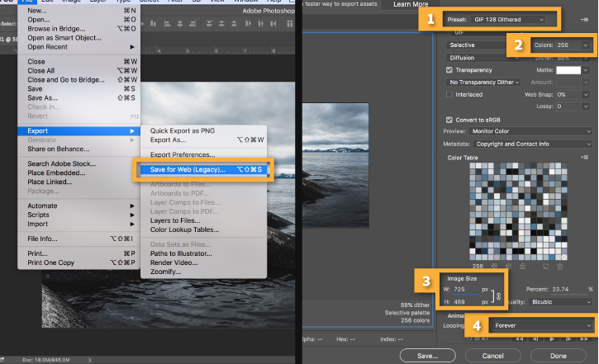Image resolution: width=599 pixels, height=364 pixels.
Task: Open the Color Table panel menu icon
Action: coord(586,157)
